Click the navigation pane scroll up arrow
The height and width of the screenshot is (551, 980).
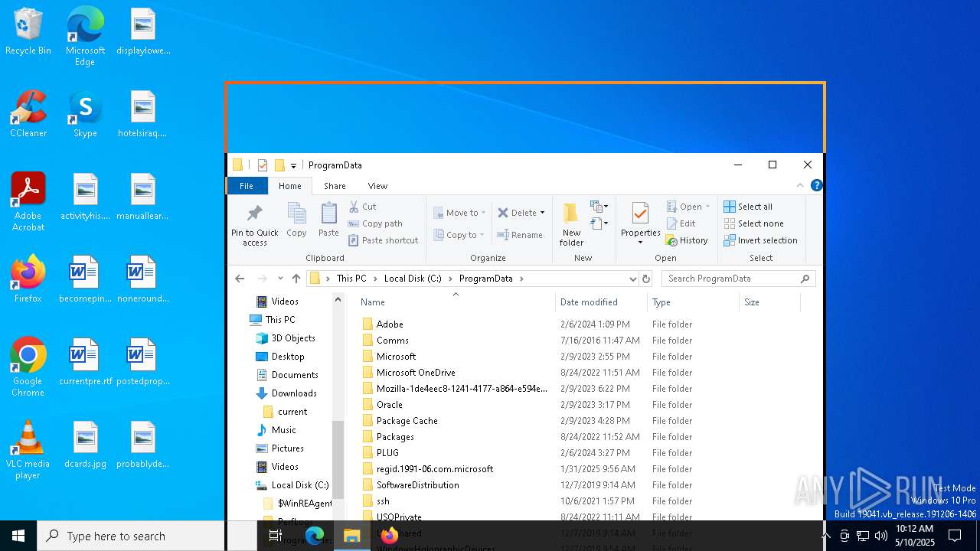pyautogui.click(x=338, y=300)
